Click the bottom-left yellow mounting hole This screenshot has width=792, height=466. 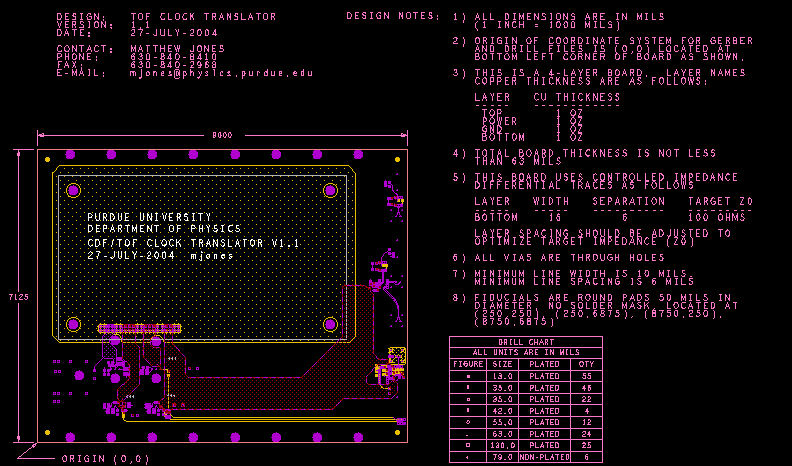pos(73,324)
